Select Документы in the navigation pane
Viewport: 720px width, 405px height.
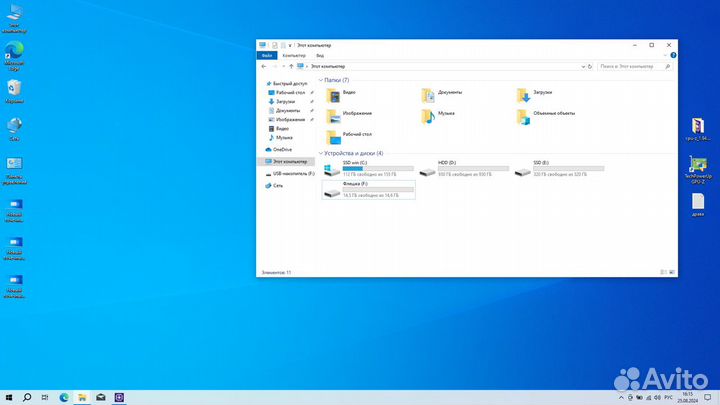(x=284, y=111)
